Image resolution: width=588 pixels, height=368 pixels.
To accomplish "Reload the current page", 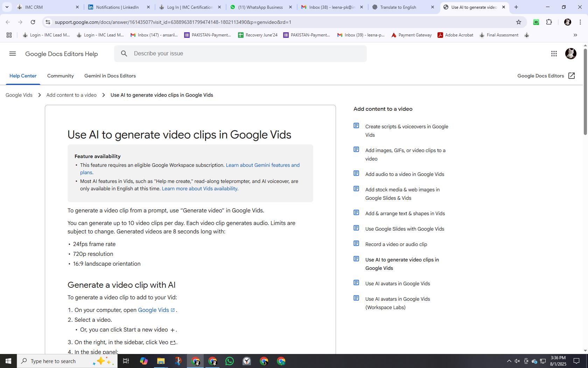I will click(33, 22).
